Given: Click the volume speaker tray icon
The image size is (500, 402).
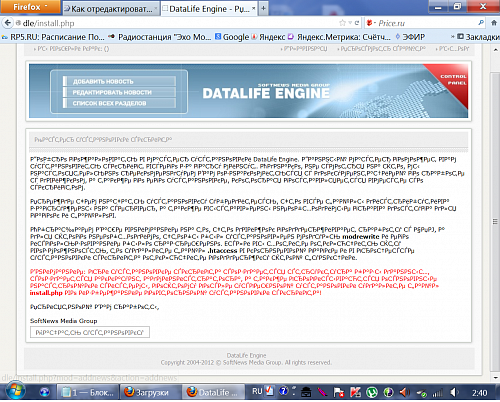Looking at the screenshot, I should pyautogui.click(x=454, y=392).
